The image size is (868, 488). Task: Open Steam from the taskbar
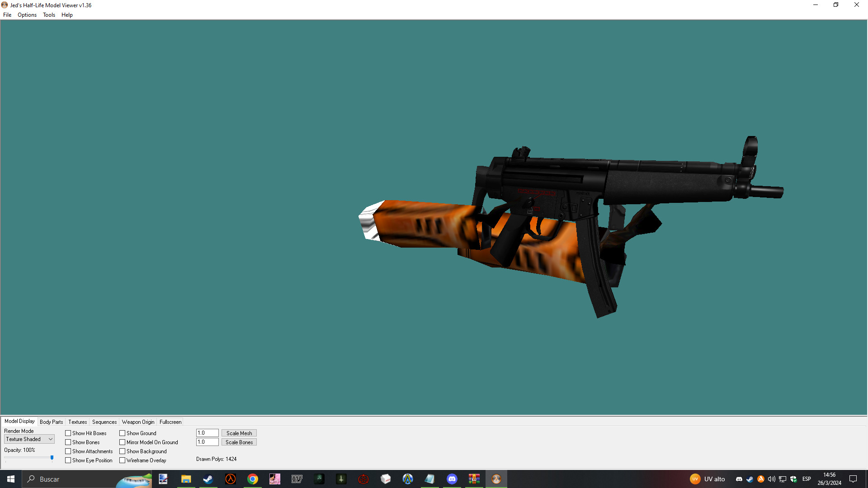pos(208,479)
